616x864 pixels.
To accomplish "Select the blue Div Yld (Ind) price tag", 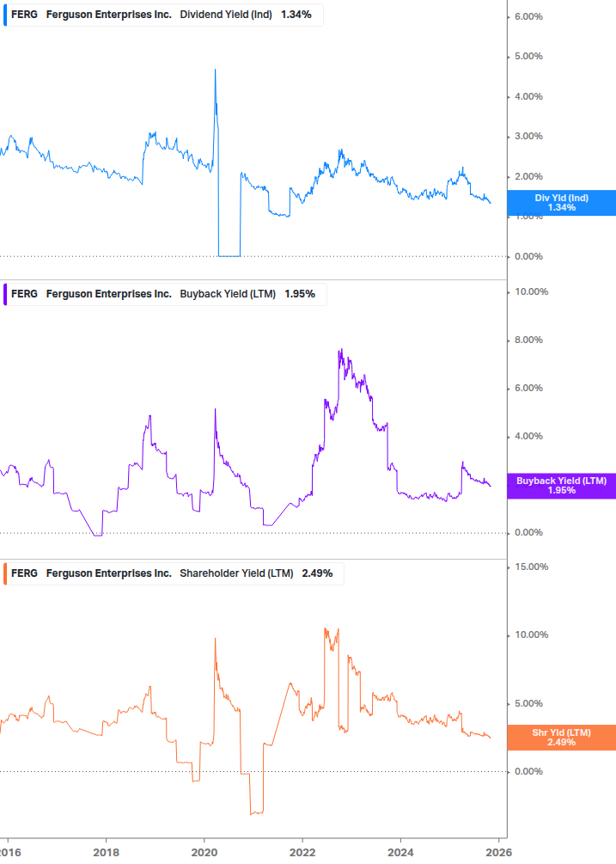I will tap(562, 203).
